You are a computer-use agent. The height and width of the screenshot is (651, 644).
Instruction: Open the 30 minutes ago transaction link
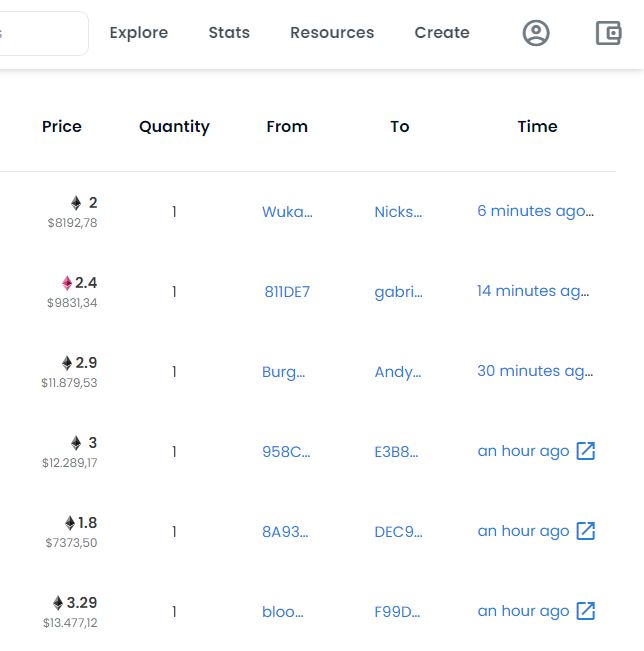click(x=535, y=371)
